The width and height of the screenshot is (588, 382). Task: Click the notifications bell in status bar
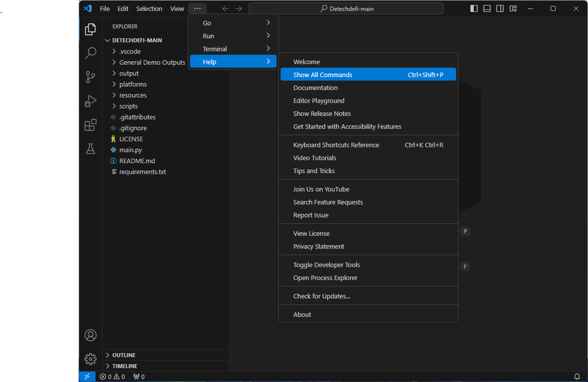[x=577, y=377]
